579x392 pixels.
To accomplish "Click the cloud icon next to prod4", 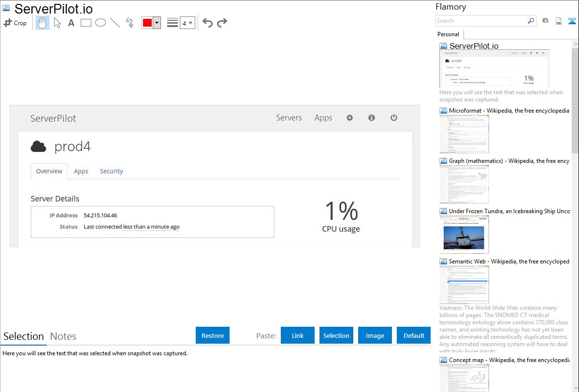I will pos(38,146).
